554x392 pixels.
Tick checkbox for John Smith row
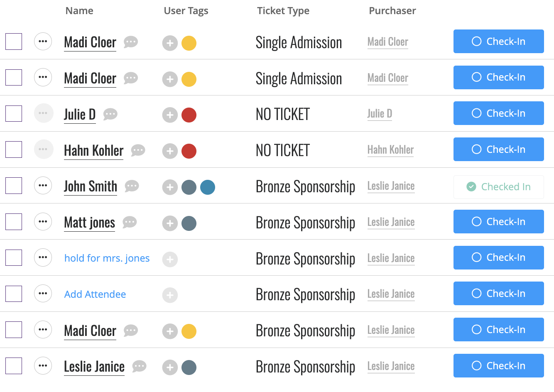(14, 186)
